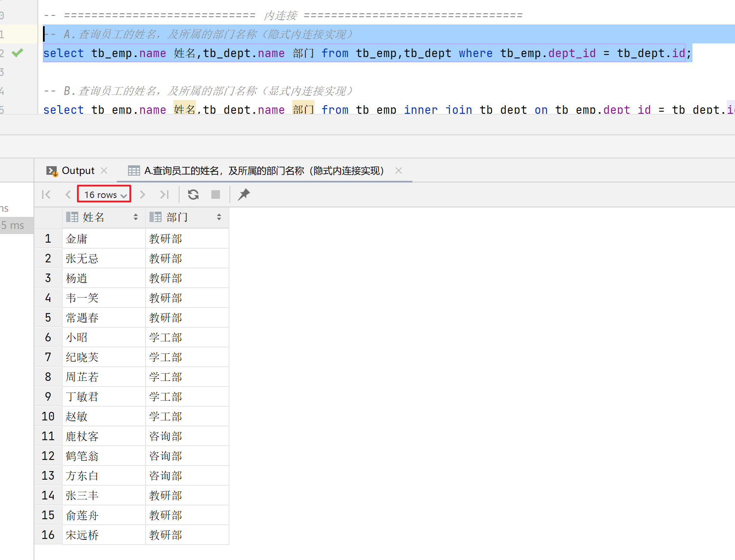Click 咨询部 in row 11

click(x=187, y=436)
